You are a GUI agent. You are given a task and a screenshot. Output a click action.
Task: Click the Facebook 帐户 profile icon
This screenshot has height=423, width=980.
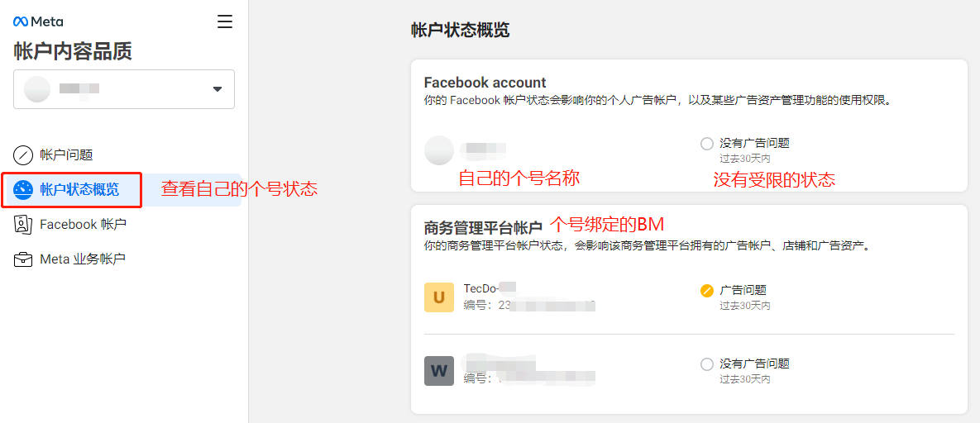click(23, 225)
